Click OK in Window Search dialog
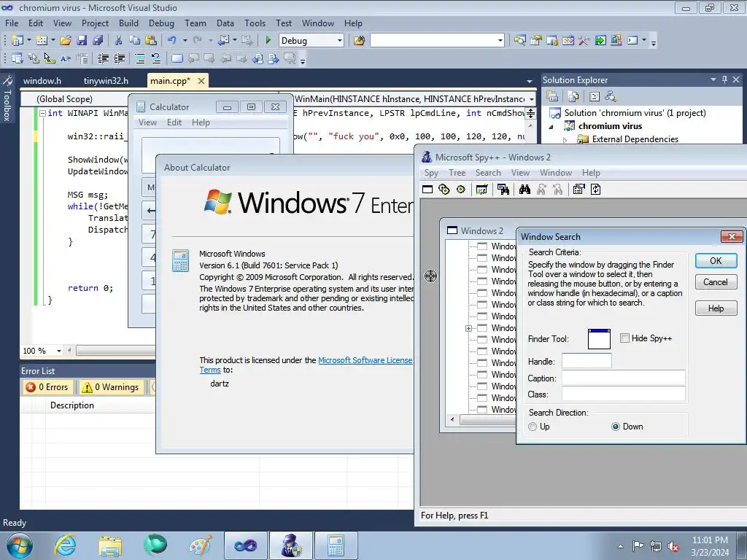Screen dimensions: 747x560 (x=716, y=261)
